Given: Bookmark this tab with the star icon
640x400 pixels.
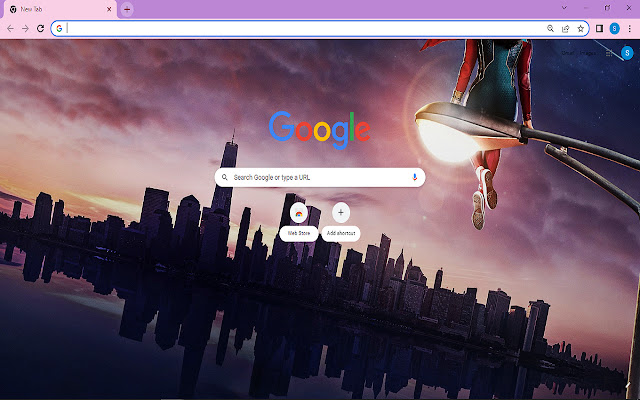Looking at the screenshot, I should point(581,29).
